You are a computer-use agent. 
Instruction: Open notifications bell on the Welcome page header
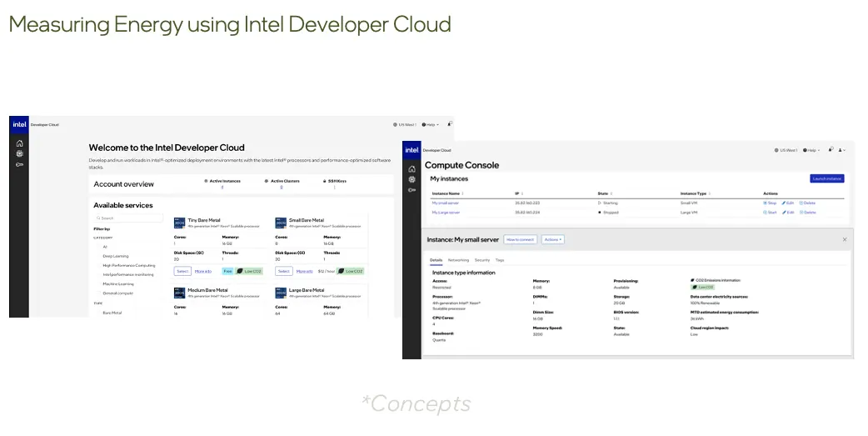[x=450, y=124]
